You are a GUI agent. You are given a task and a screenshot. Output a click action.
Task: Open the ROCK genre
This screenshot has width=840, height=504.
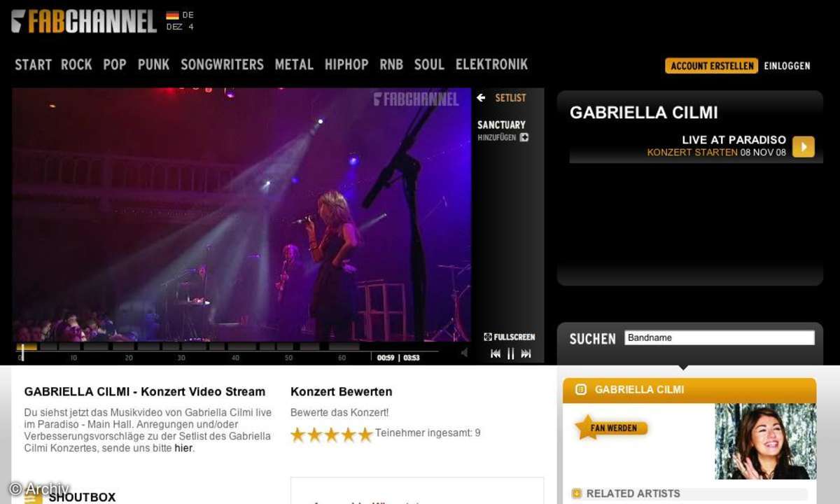point(76,64)
